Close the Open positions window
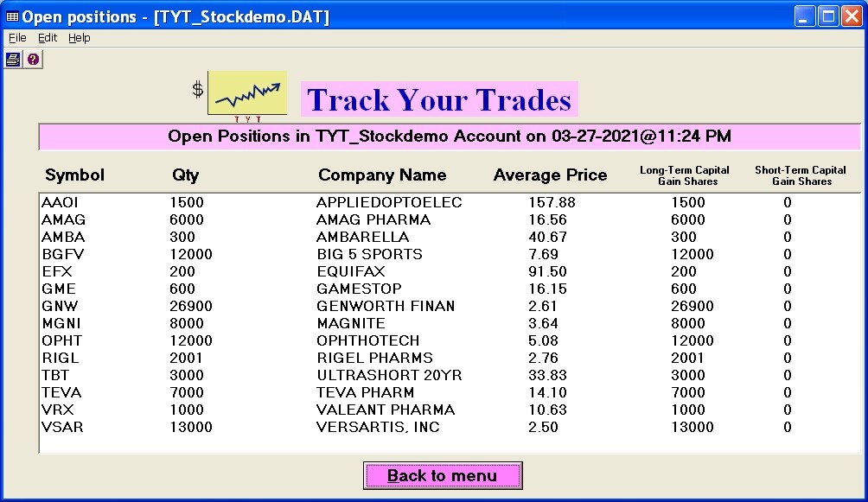This screenshot has width=868, height=502. [852, 16]
